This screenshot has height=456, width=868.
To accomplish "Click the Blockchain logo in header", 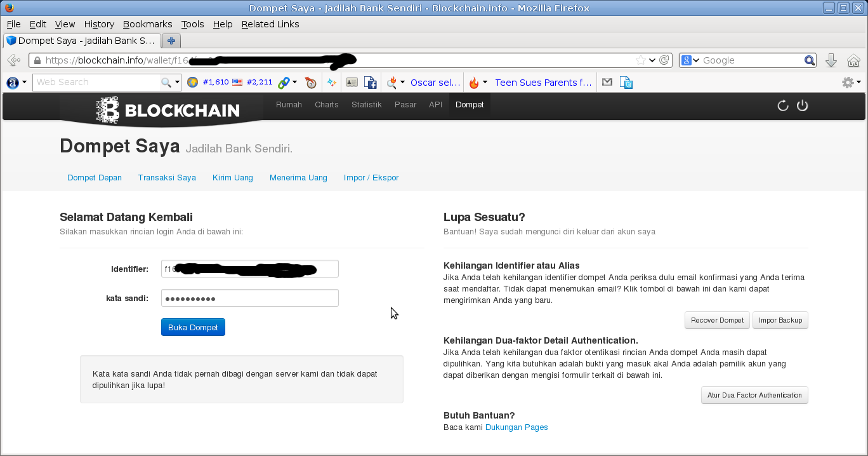I will [x=168, y=110].
